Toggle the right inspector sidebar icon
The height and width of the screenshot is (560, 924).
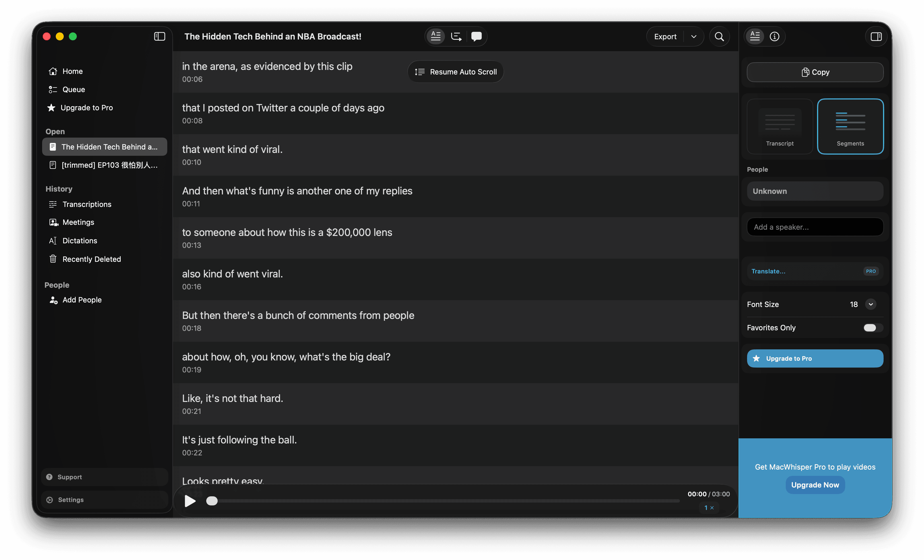(876, 36)
